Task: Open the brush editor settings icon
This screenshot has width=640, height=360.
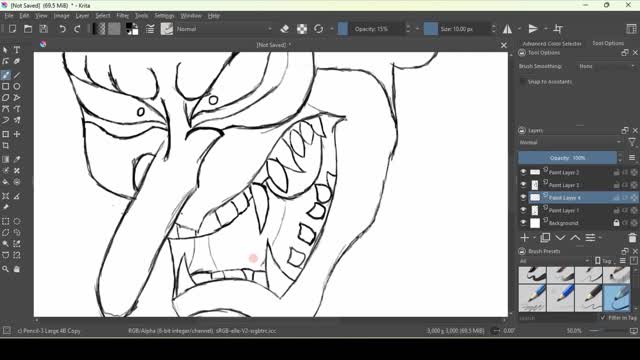Action: click(x=150, y=29)
